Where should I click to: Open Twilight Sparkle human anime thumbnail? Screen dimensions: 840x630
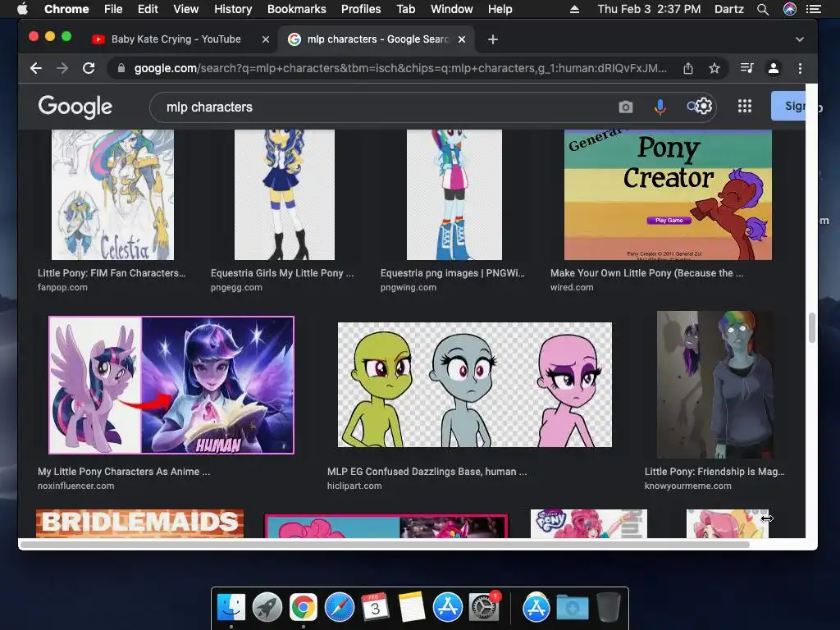[x=171, y=386]
